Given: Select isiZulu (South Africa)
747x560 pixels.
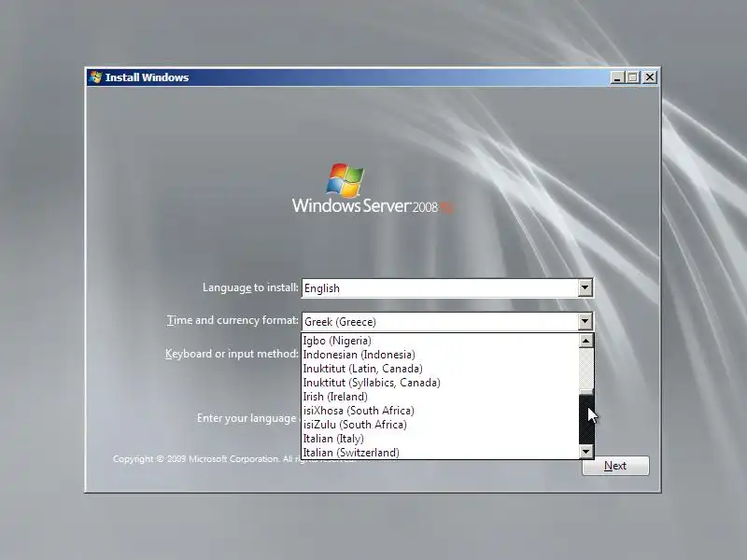Looking at the screenshot, I should 440,425.
